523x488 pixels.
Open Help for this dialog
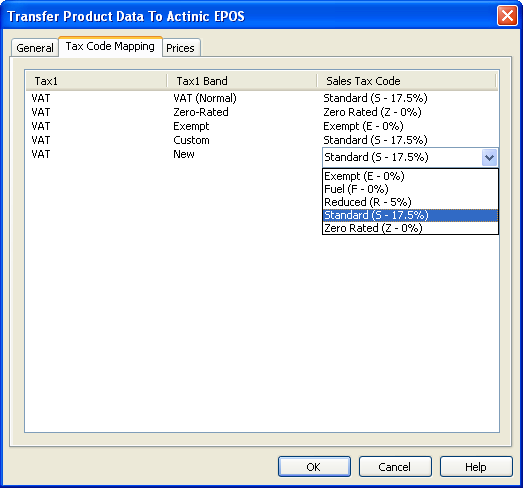476,467
